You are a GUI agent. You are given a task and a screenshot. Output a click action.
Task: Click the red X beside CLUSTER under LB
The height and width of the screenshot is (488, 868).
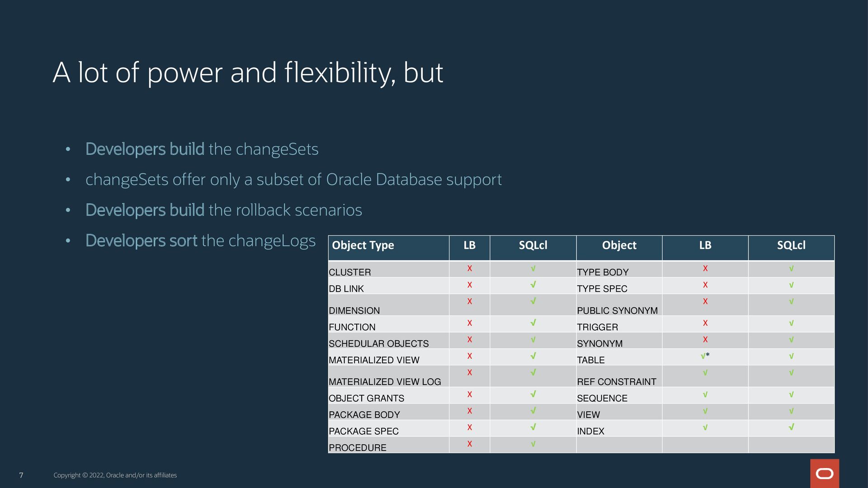(x=469, y=268)
